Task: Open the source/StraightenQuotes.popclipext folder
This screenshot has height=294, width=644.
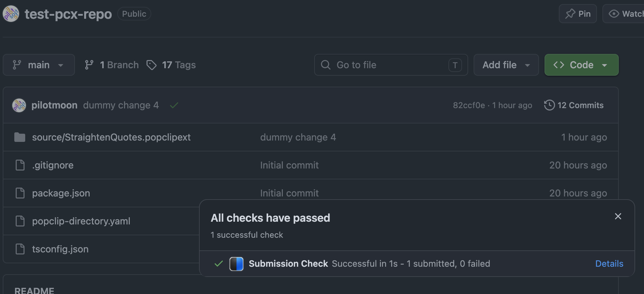Action: click(111, 137)
